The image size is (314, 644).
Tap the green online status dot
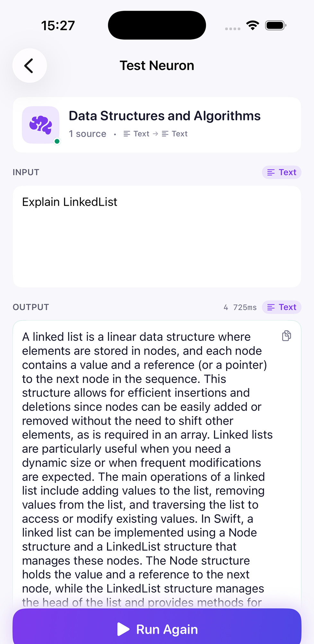coord(57,142)
